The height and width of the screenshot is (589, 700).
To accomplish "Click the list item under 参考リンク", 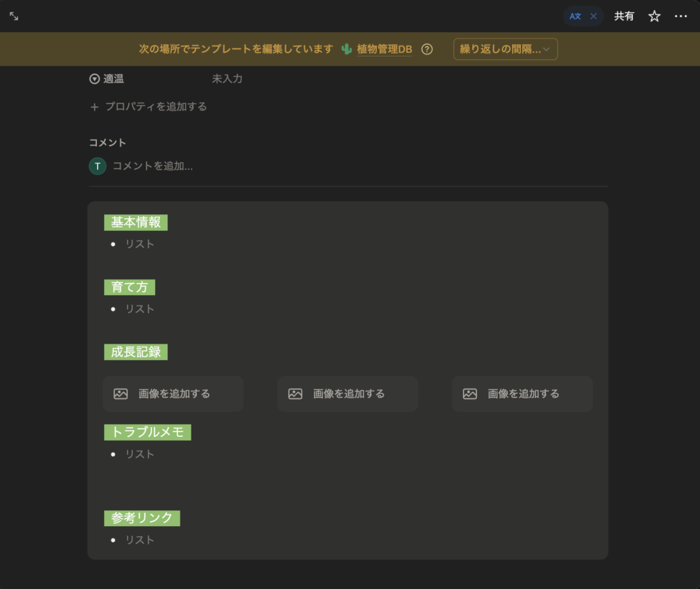I will point(140,540).
